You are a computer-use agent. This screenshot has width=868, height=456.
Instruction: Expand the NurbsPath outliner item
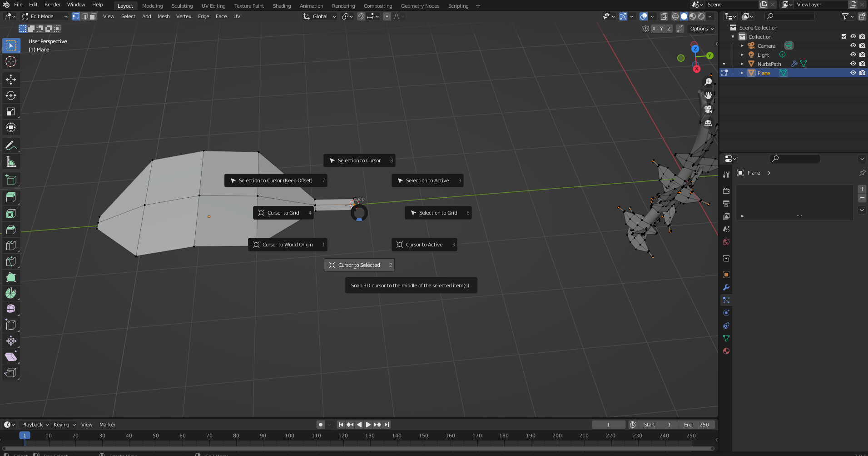click(x=742, y=64)
